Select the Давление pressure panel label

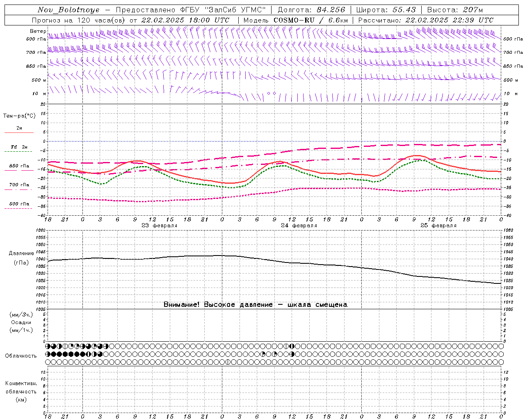point(21,253)
